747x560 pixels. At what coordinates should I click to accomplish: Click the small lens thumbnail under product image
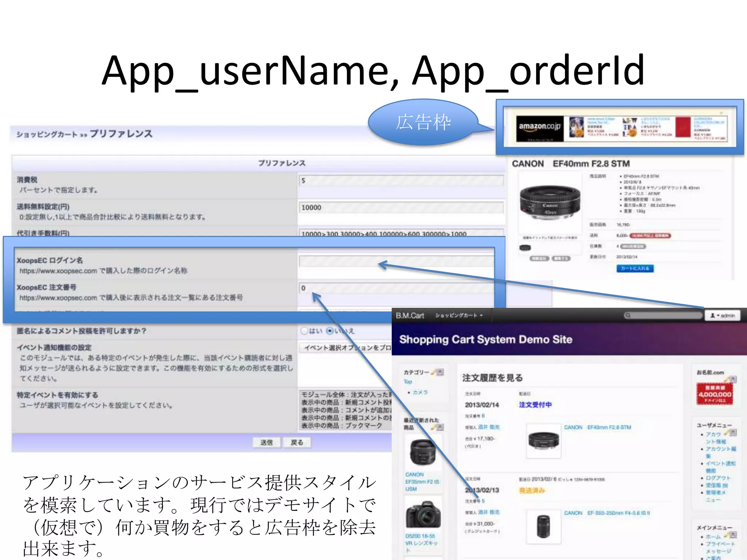click(x=525, y=248)
